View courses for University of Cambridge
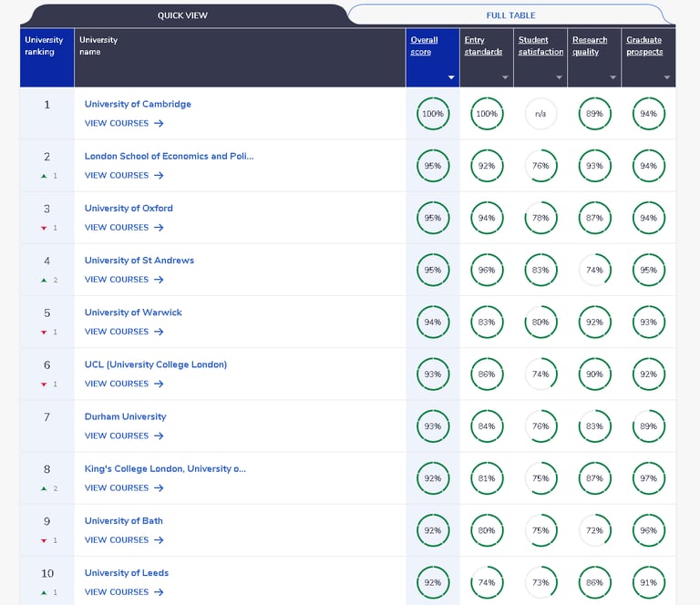Screen dimensions: 700x605 124,123
